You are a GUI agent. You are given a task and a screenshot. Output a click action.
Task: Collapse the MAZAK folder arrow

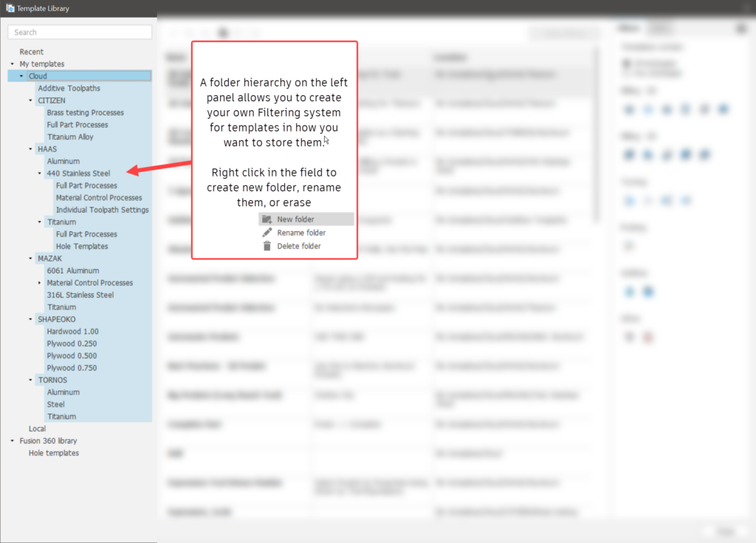pos(30,259)
